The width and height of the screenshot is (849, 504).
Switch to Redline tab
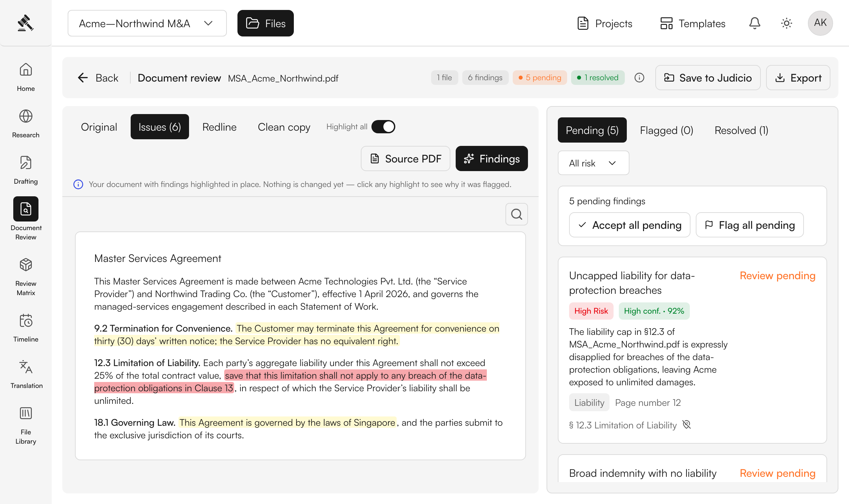click(x=220, y=127)
